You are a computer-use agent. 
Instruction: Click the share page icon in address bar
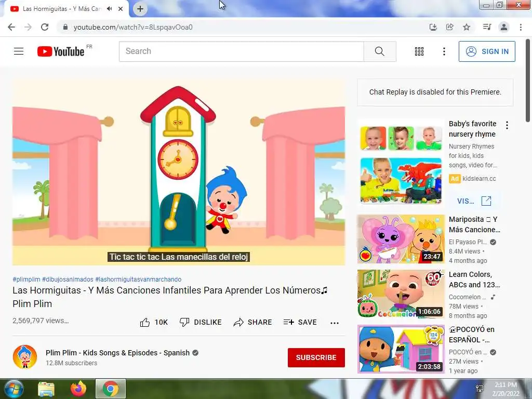pyautogui.click(x=450, y=27)
